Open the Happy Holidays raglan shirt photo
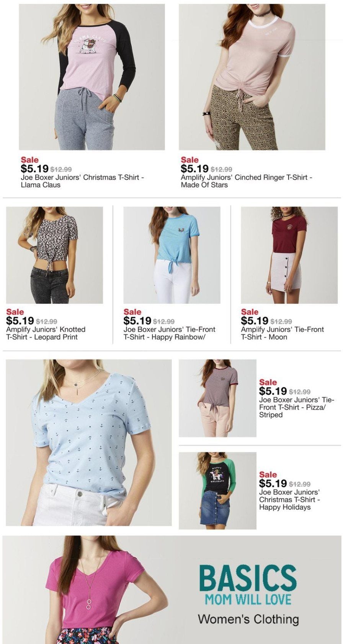The image size is (343, 644). (217, 491)
